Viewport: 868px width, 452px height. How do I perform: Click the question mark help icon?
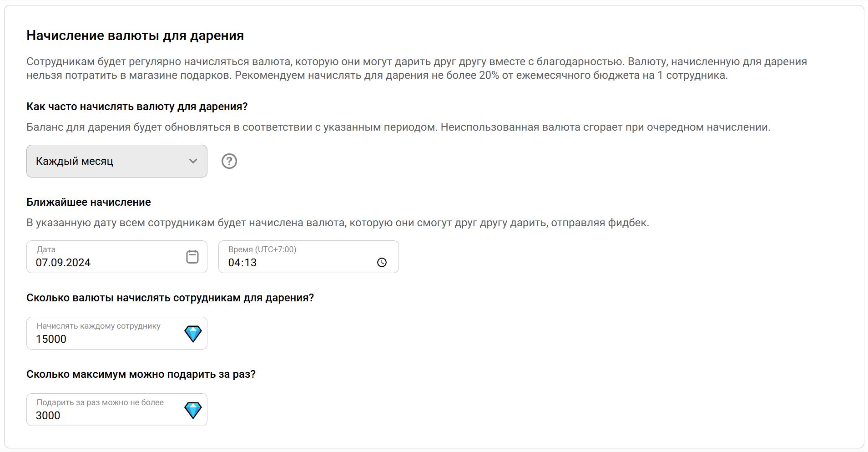(x=229, y=161)
